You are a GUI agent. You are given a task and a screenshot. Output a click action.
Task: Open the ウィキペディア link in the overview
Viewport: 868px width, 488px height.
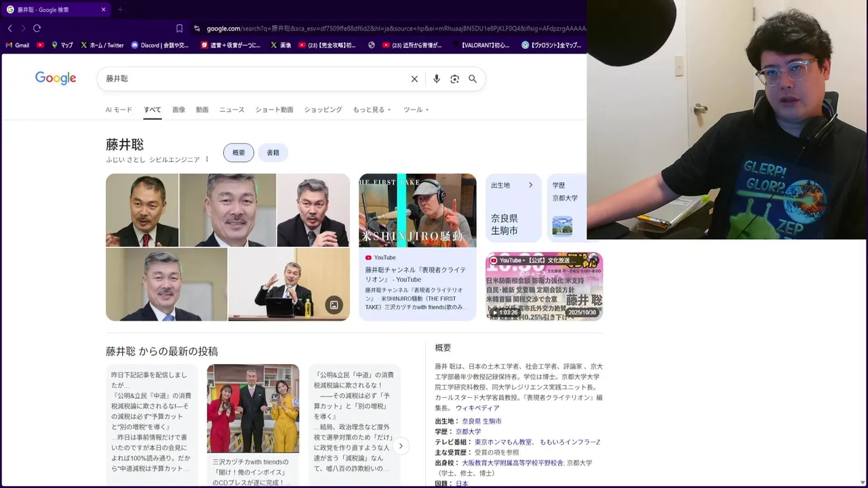pos(477,408)
